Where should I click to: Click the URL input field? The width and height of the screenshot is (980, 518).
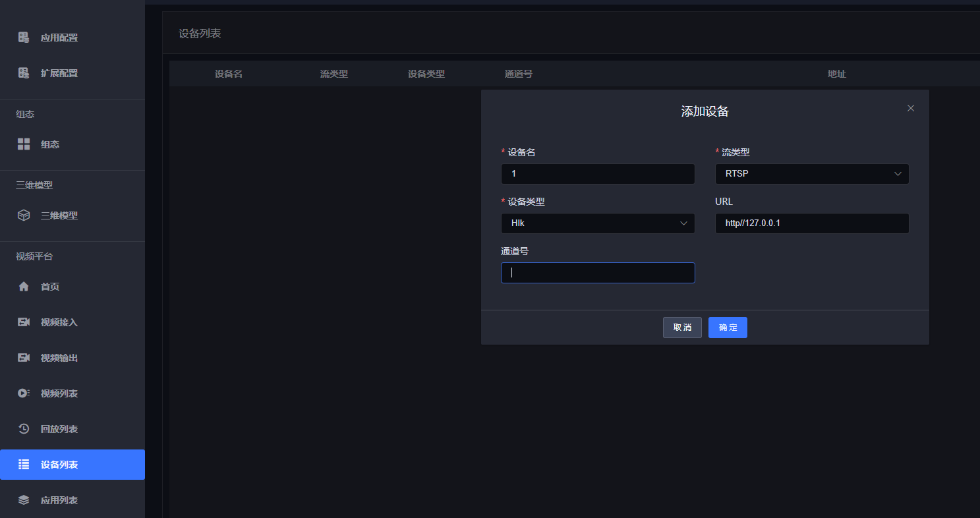pos(812,223)
